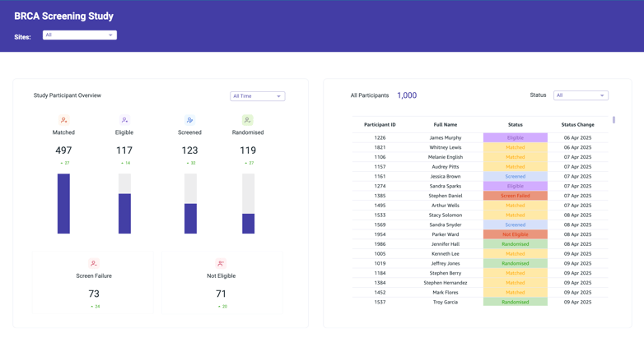This screenshot has width=644, height=338.
Task: Click the Eligible participants icon
Action: click(x=124, y=120)
